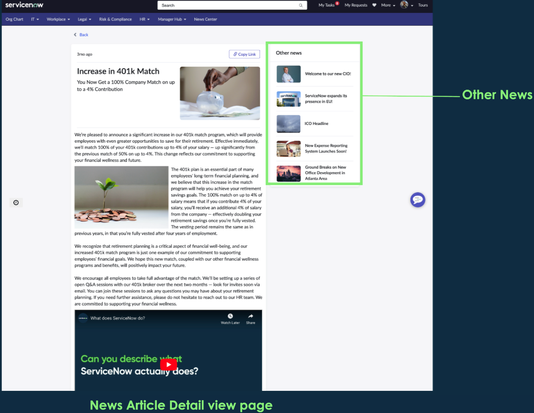
Task: Open Ground Breaks on New Office article
Action: (325, 173)
